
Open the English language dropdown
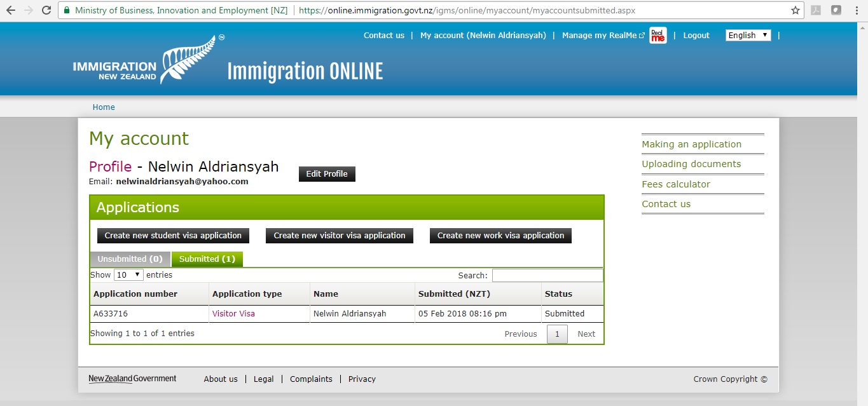pos(748,36)
